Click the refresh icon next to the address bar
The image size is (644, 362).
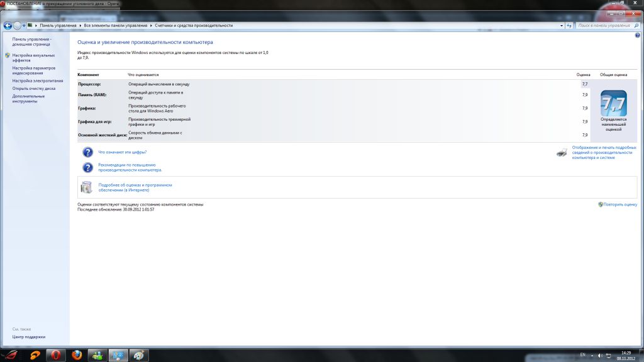point(569,26)
